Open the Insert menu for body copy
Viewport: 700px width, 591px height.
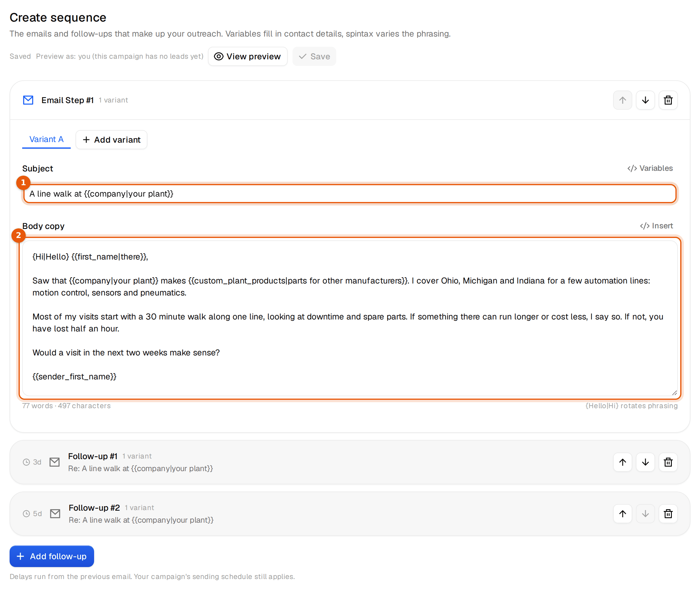tap(656, 226)
